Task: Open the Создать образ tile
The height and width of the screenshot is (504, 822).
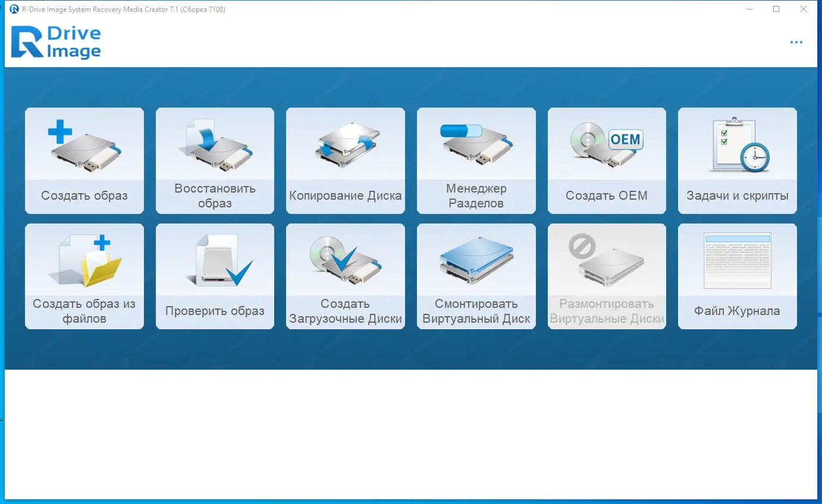Action: (84, 160)
